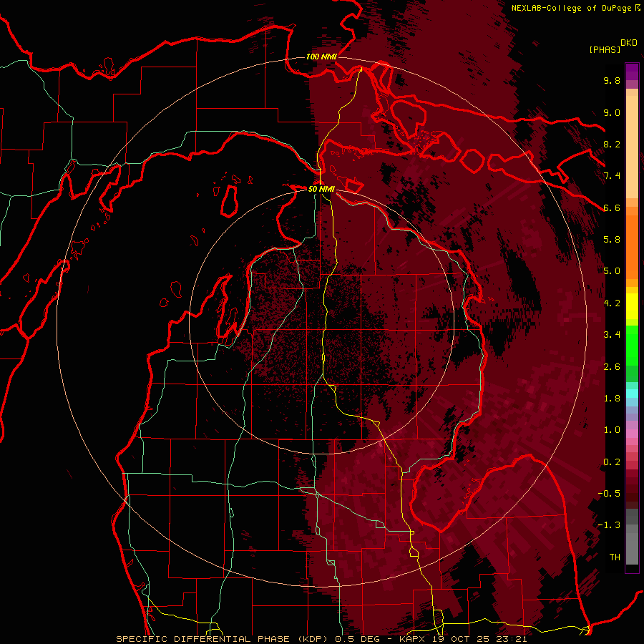Select the -1.3 value on the color scale
The width and height of the screenshot is (644, 644).
point(609,525)
